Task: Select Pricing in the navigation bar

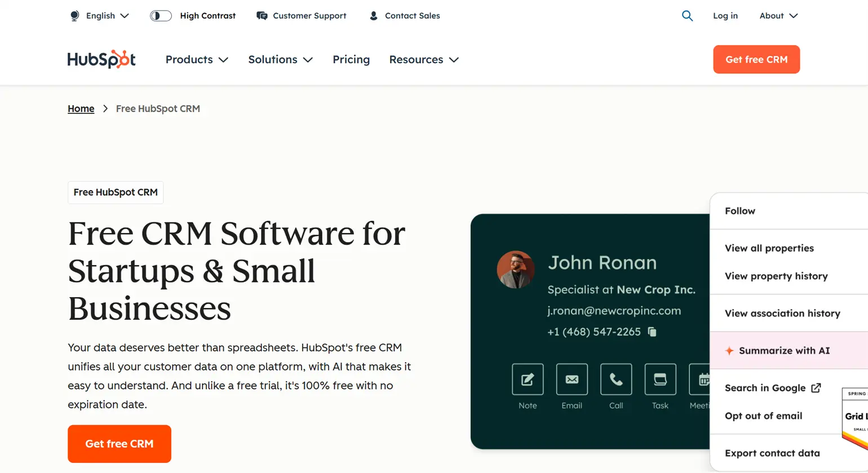Action: [351, 59]
